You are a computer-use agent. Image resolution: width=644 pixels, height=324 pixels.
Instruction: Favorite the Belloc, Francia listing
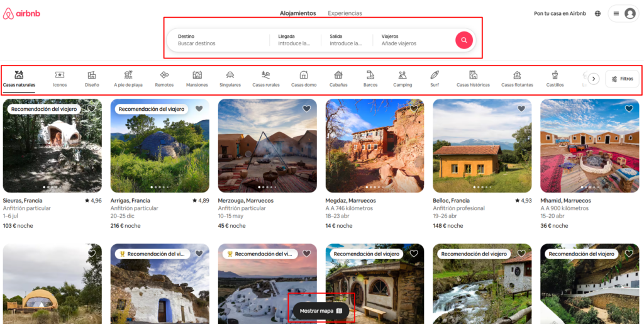tap(521, 108)
